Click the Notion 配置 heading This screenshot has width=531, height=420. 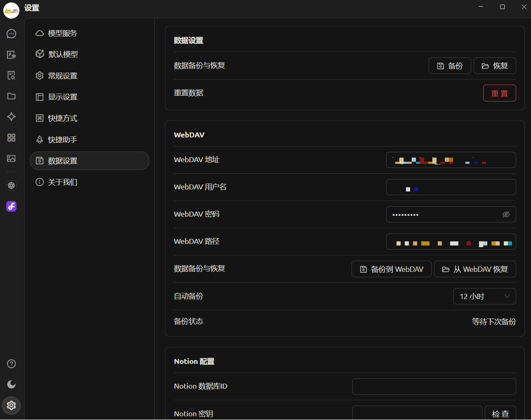click(x=194, y=361)
